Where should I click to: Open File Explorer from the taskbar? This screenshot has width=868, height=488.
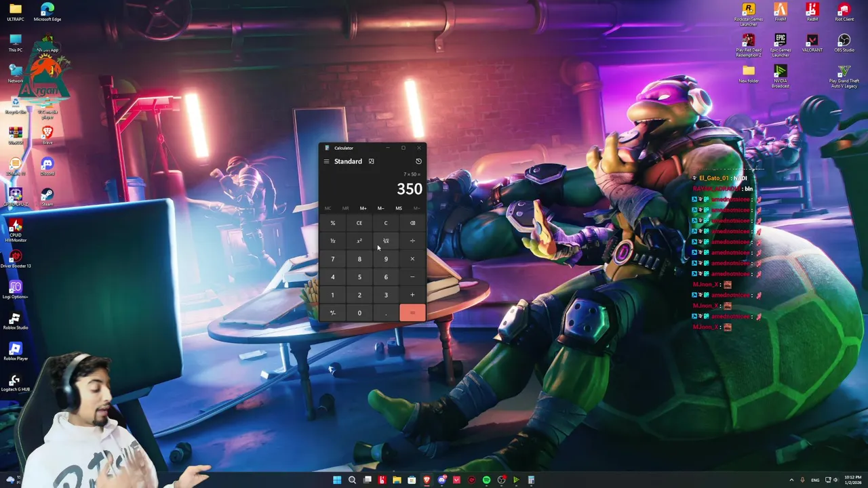tap(397, 480)
